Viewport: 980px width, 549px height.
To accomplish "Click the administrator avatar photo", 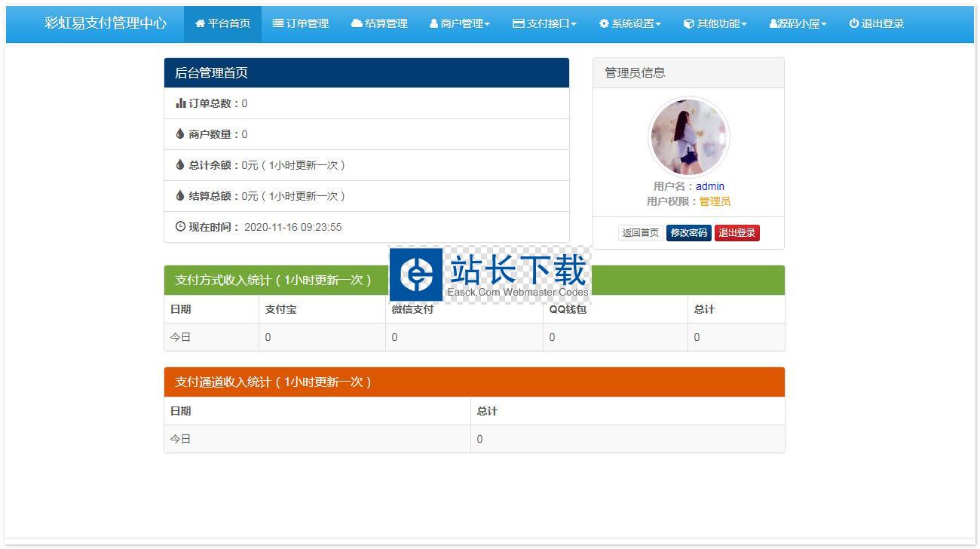I will click(x=689, y=137).
